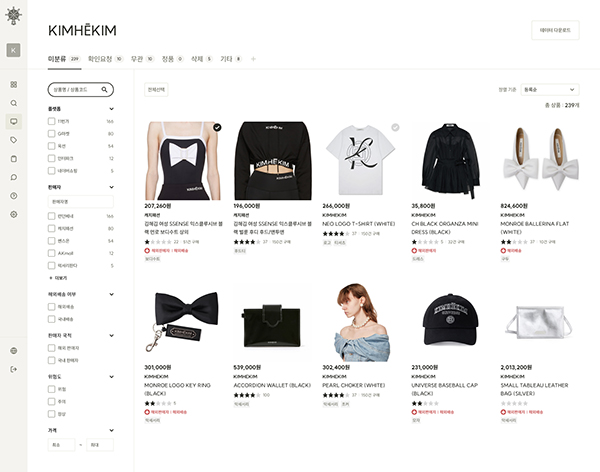Select the tag icon in left sidebar
This screenshot has width=600, height=472.
click(x=13, y=140)
